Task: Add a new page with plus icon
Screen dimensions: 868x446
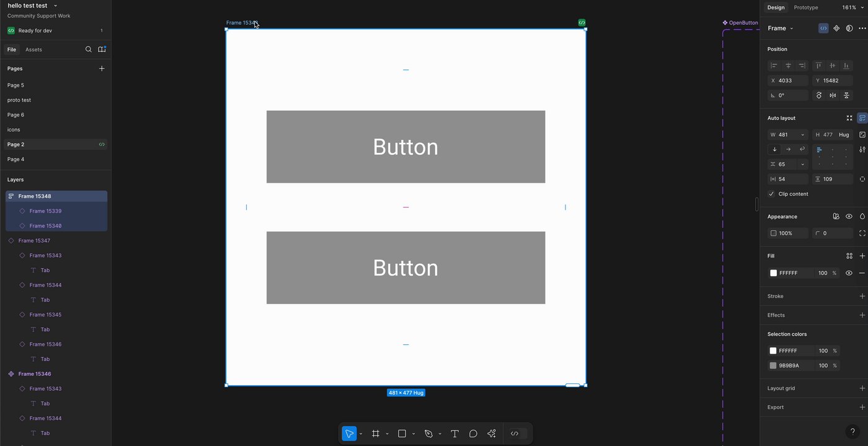Action: [102, 69]
